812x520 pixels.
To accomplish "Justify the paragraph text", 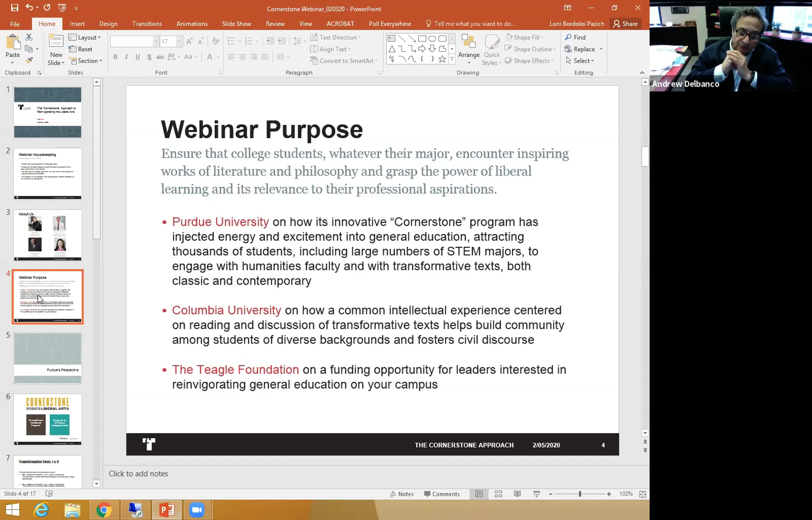I will (x=265, y=57).
